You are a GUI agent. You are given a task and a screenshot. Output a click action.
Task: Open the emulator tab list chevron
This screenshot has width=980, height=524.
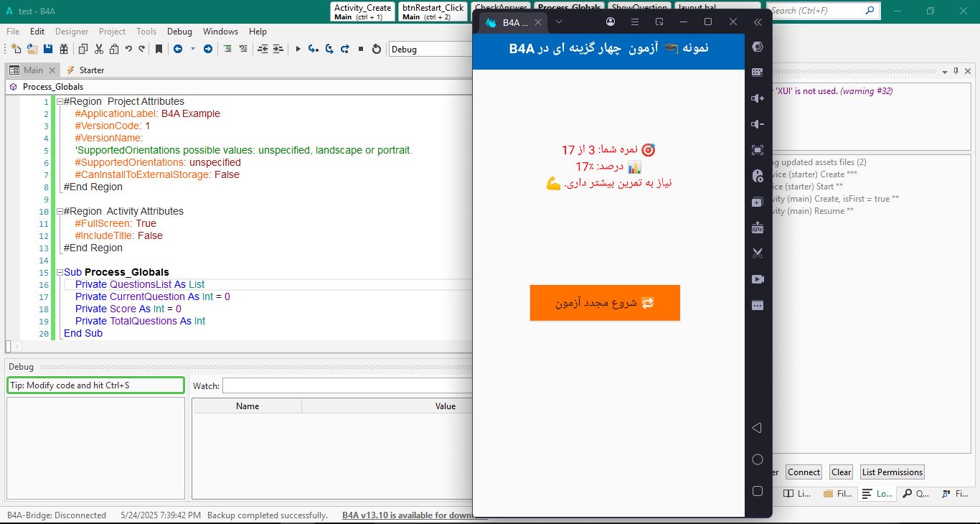[559, 22]
